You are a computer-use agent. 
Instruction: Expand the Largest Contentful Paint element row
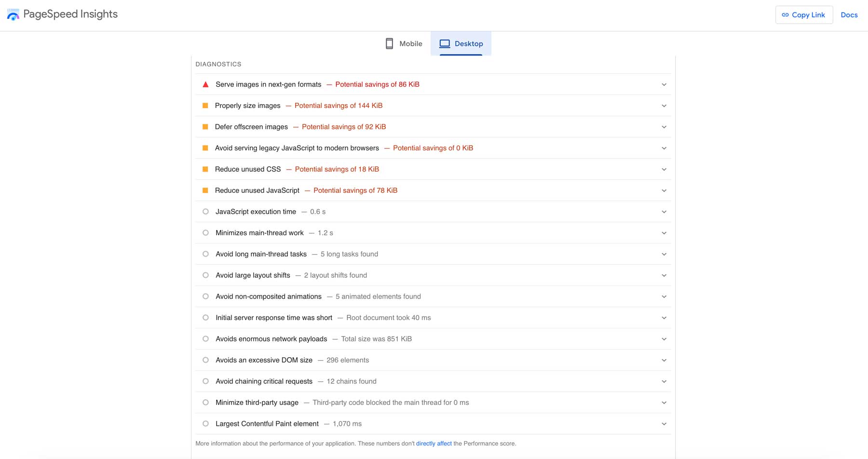pos(664,423)
